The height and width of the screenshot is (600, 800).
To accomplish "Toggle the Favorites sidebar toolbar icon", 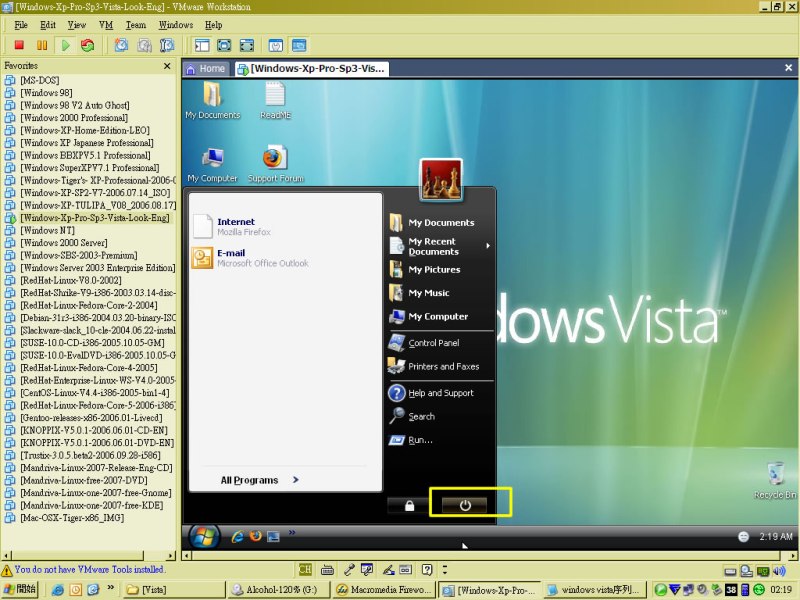I will click(202, 45).
